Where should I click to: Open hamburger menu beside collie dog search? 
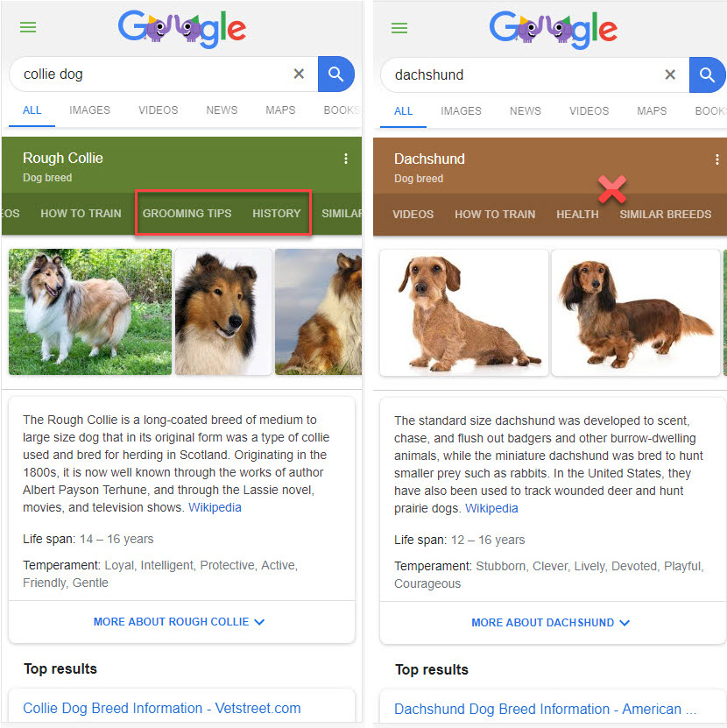coord(28,27)
